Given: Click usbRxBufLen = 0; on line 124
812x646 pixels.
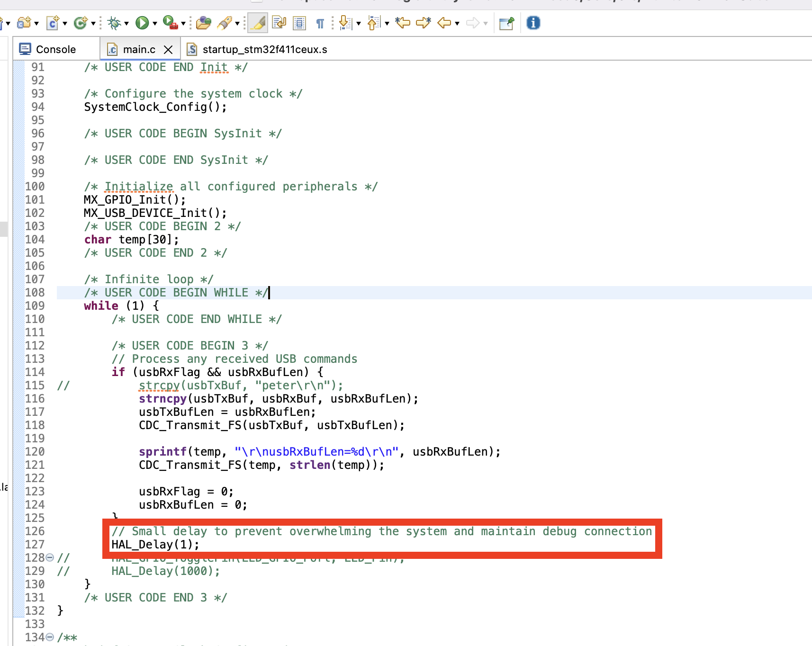Looking at the screenshot, I should point(193,505).
